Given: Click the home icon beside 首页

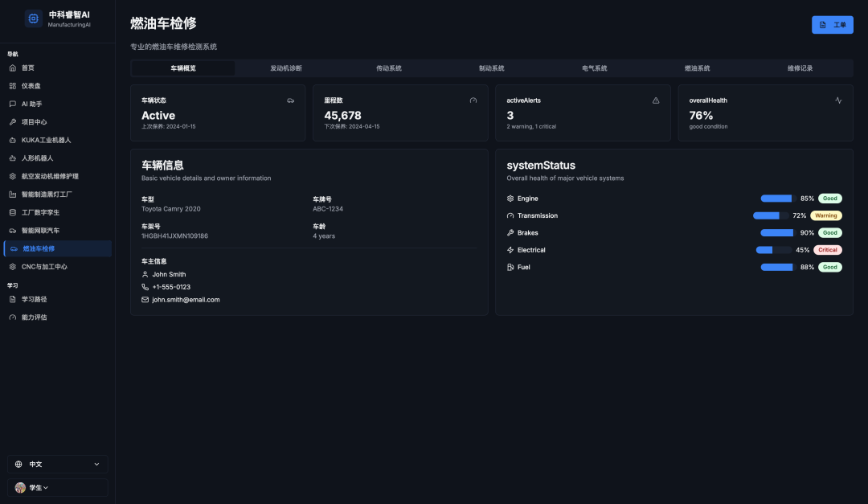Looking at the screenshot, I should click(12, 68).
